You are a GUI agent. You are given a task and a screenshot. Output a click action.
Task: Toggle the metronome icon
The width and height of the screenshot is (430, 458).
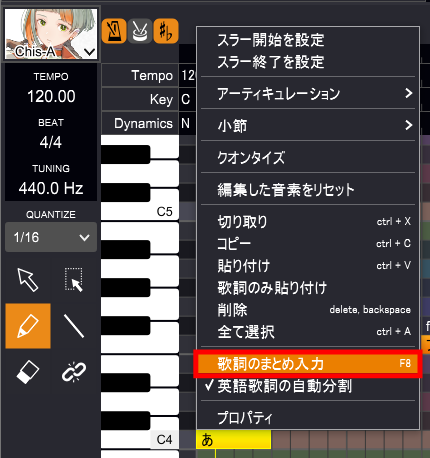(114, 31)
